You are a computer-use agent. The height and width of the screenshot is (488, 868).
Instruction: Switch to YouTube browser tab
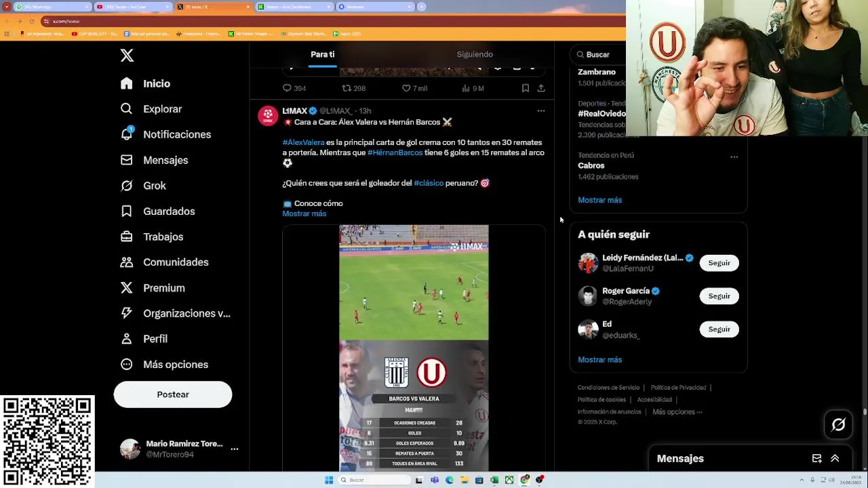click(132, 7)
